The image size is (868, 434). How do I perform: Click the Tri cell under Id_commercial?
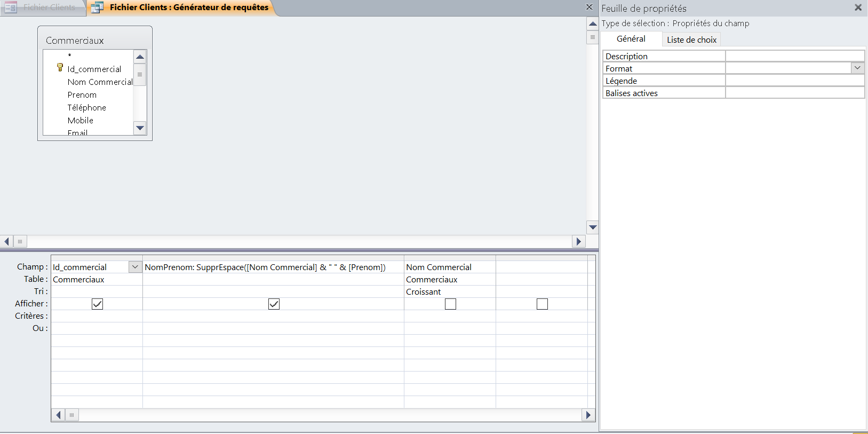(x=97, y=291)
